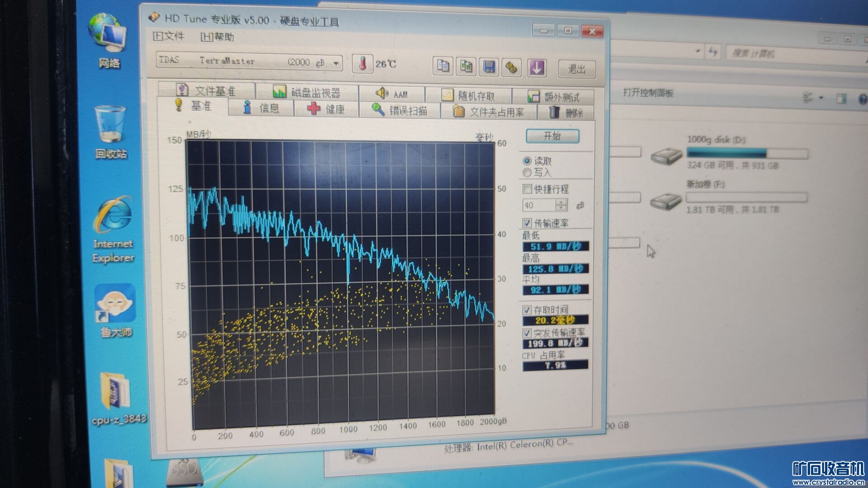
Task: Switch to 磁盘监视器 tab
Action: tap(307, 93)
